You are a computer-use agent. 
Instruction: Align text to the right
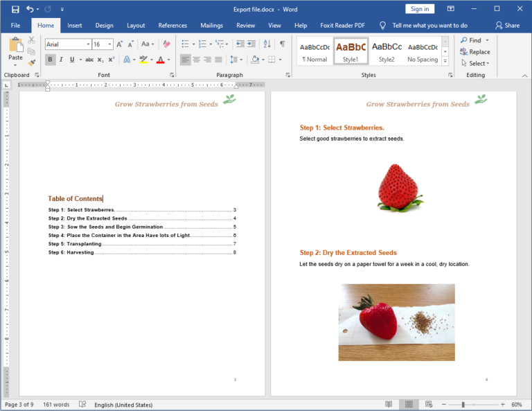coord(208,60)
